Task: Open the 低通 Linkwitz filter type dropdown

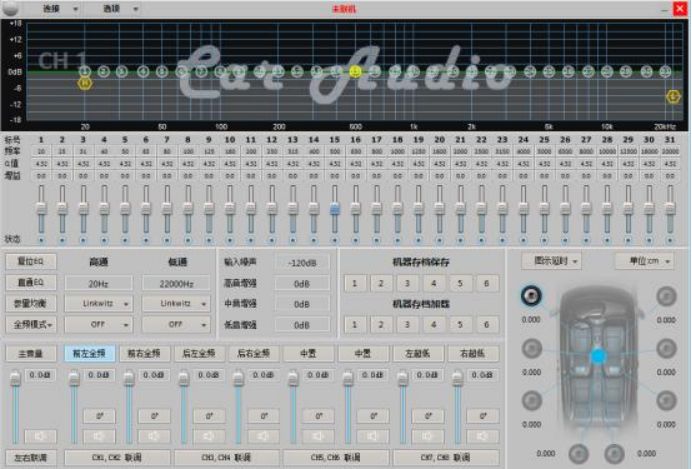Action: point(176,304)
